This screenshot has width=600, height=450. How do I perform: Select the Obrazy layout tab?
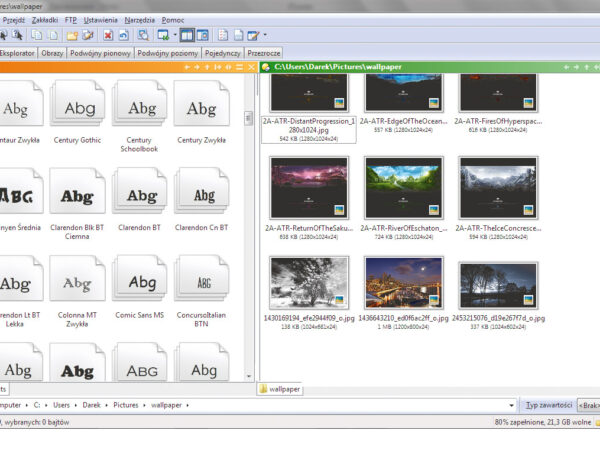[53, 52]
